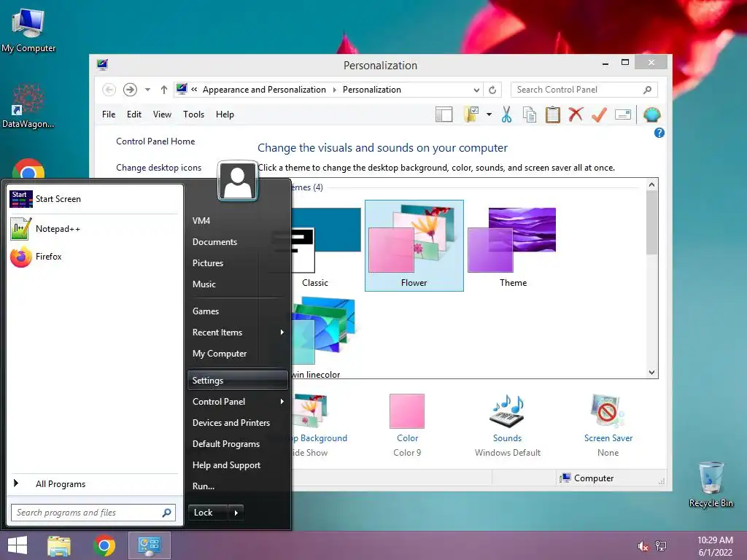This screenshot has height=560, width=747.
Task: Click muted volume icon in system tray
Action: 643,546
